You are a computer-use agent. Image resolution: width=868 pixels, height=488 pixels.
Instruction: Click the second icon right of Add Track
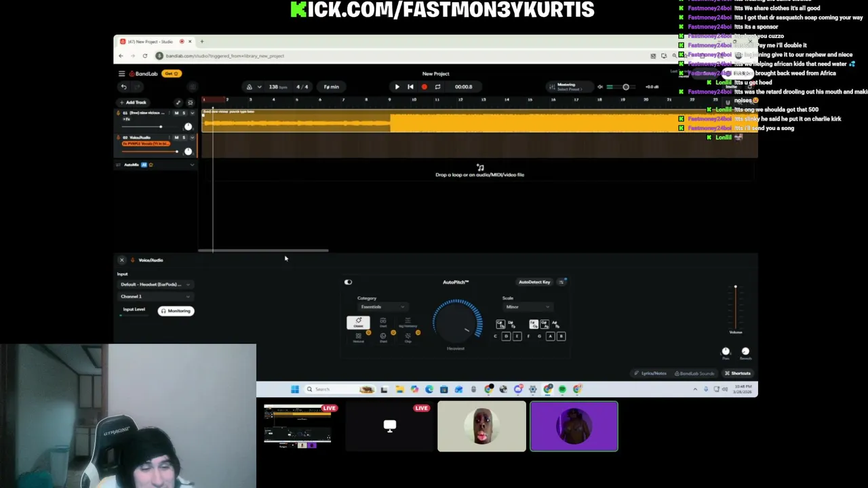(x=190, y=102)
